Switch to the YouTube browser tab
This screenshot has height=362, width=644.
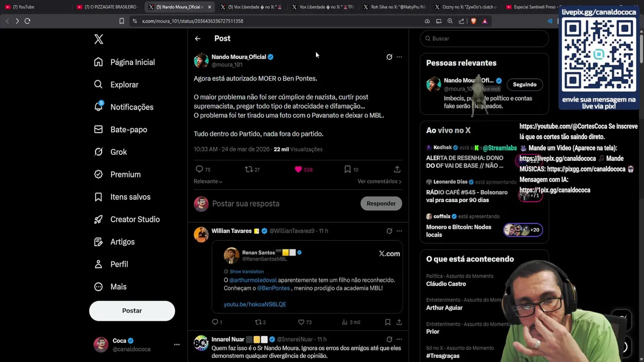(x=35, y=7)
